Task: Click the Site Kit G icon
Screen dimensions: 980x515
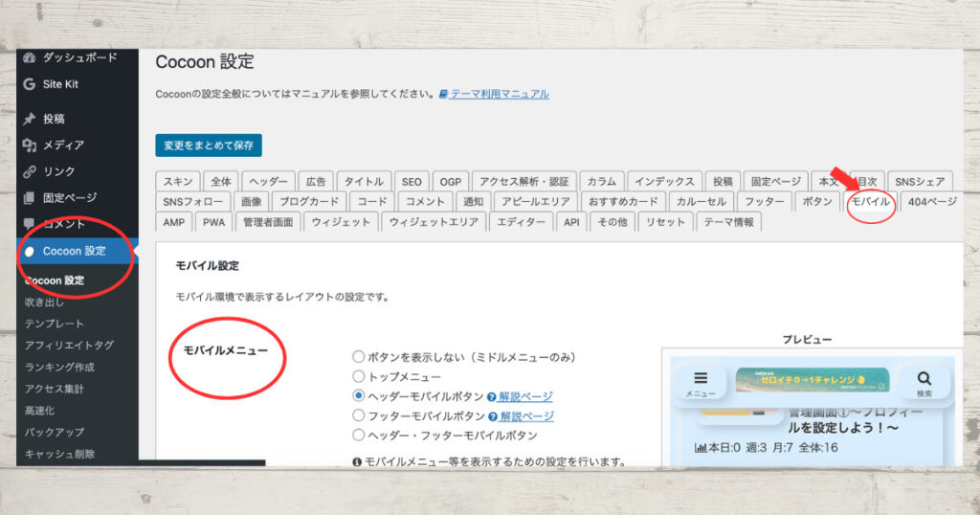Action: [30, 83]
